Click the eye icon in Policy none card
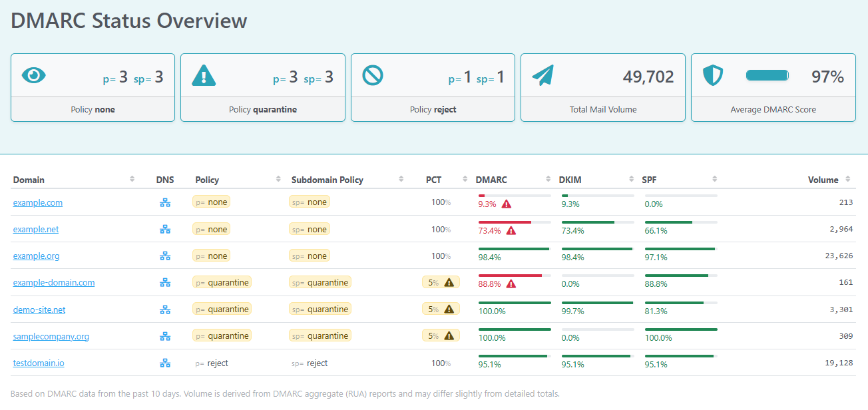This screenshot has height=410, width=868. pyautogui.click(x=34, y=75)
